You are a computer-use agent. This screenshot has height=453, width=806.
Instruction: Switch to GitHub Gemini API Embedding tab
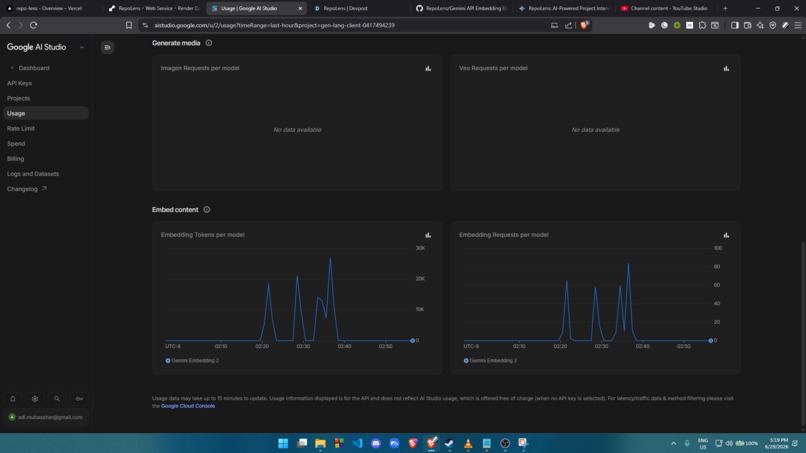pyautogui.click(x=462, y=8)
